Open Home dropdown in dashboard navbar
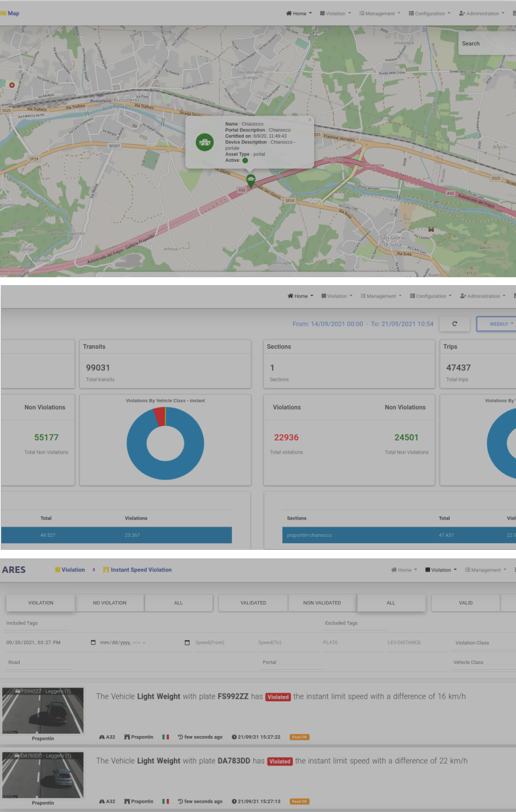Screen dimensions: 516x812 [300, 296]
